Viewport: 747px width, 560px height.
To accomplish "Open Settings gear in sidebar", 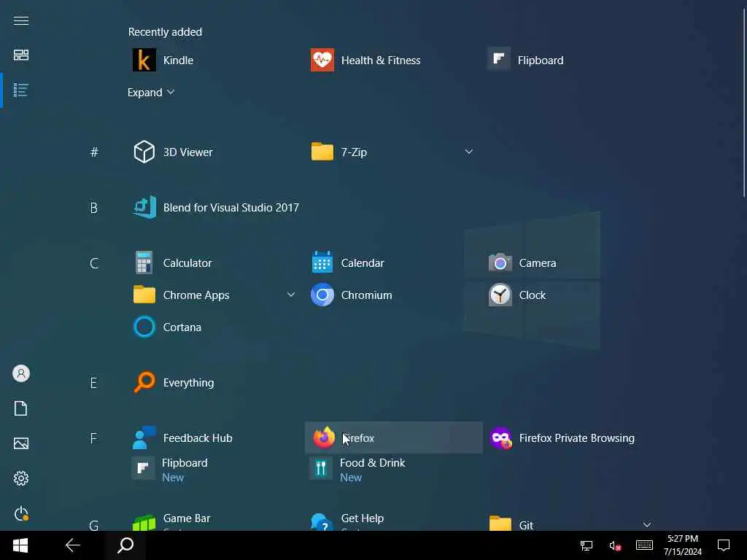I will pos(21,478).
